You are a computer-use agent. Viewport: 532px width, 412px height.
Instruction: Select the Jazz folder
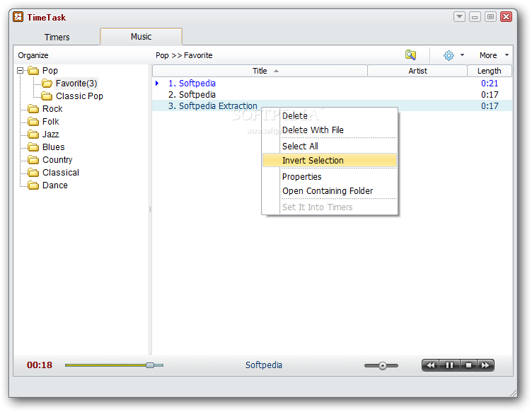pos(50,135)
